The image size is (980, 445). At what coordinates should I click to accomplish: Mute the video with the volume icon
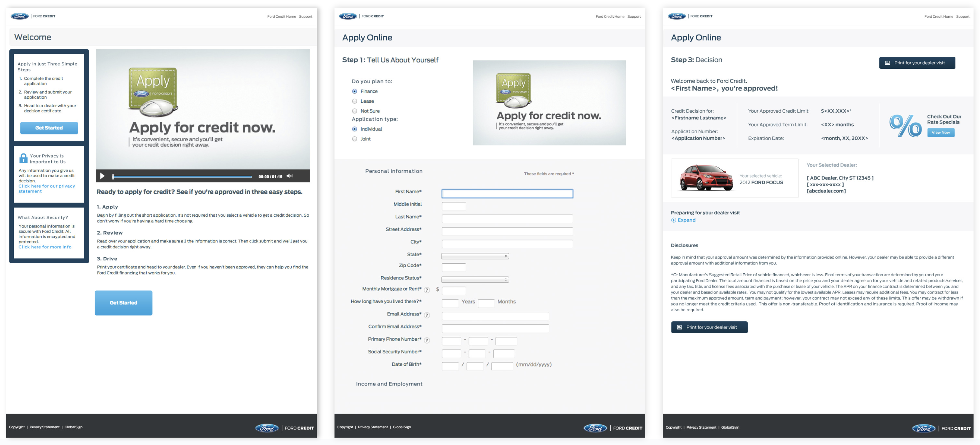point(290,176)
